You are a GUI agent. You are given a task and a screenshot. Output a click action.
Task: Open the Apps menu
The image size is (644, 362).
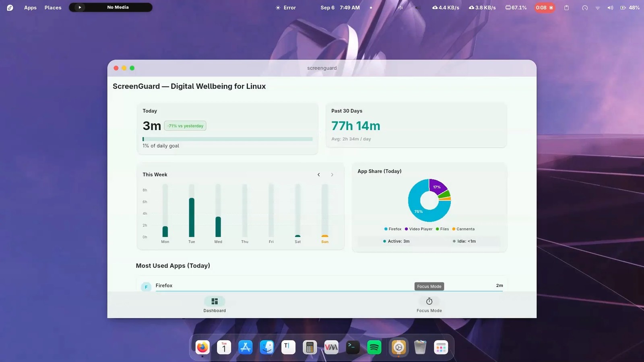coord(30,8)
